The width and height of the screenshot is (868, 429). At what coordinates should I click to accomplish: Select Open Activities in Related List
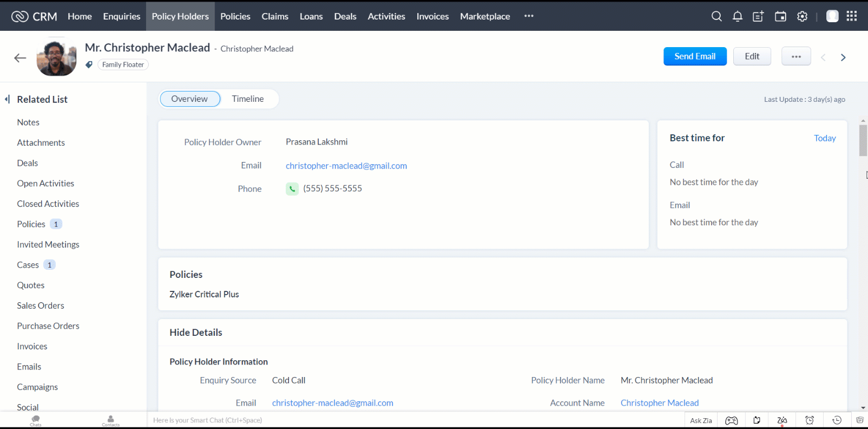click(45, 184)
